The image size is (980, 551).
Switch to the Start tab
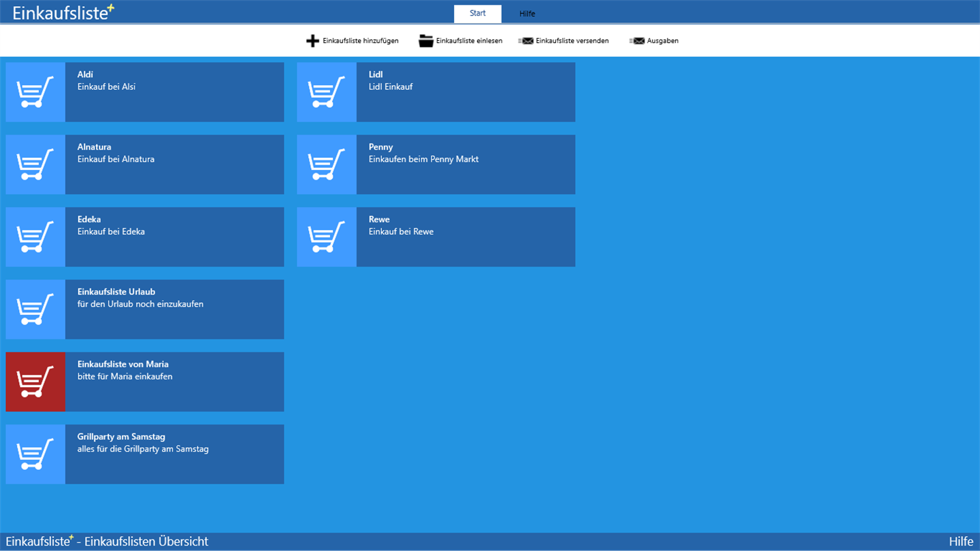tap(478, 14)
